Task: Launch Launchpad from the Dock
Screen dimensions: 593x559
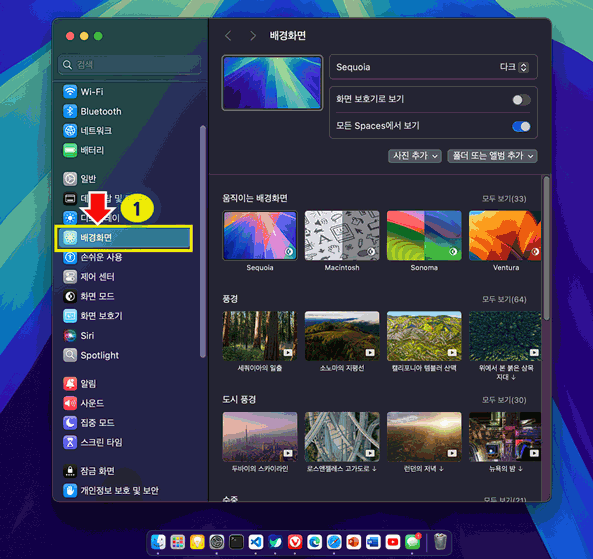Action: pos(178,542)
